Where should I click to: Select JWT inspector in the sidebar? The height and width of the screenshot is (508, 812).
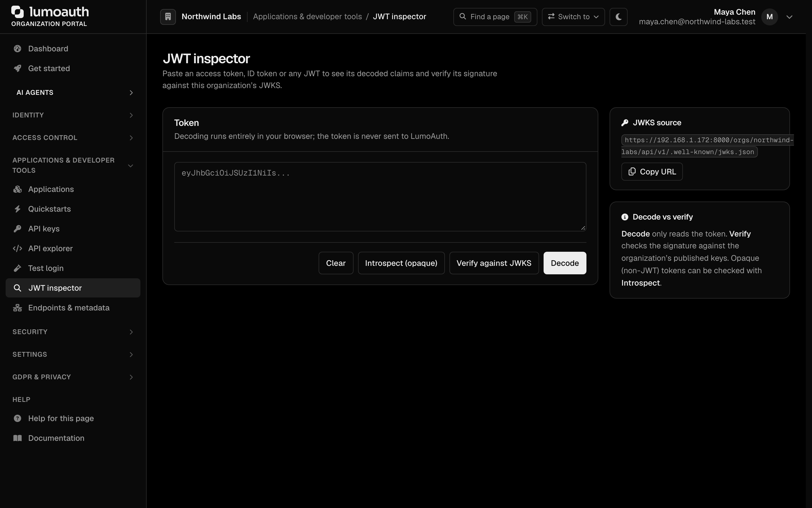[x=73, y=288]
